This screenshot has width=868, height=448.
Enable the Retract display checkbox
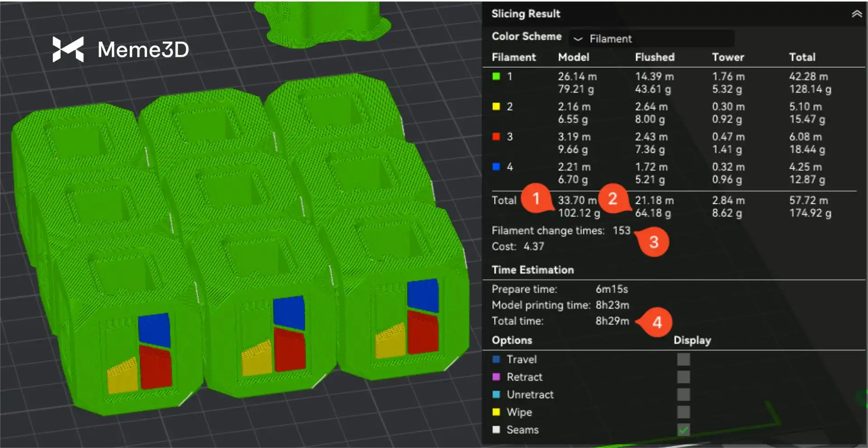[683, 377]
